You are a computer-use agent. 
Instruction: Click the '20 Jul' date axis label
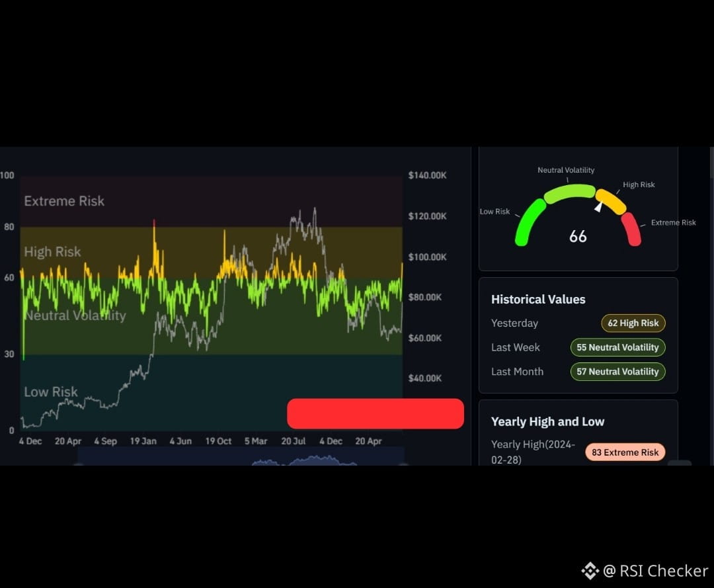coord(294,441)
